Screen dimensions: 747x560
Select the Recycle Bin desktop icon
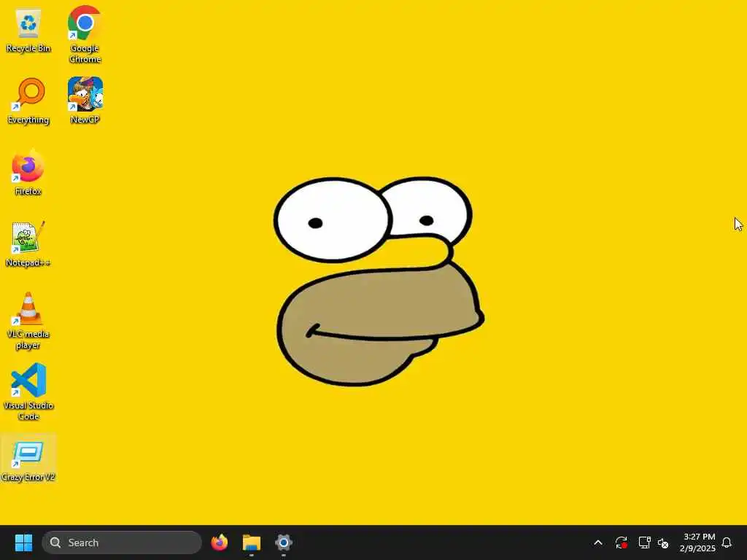click(28, 29)
